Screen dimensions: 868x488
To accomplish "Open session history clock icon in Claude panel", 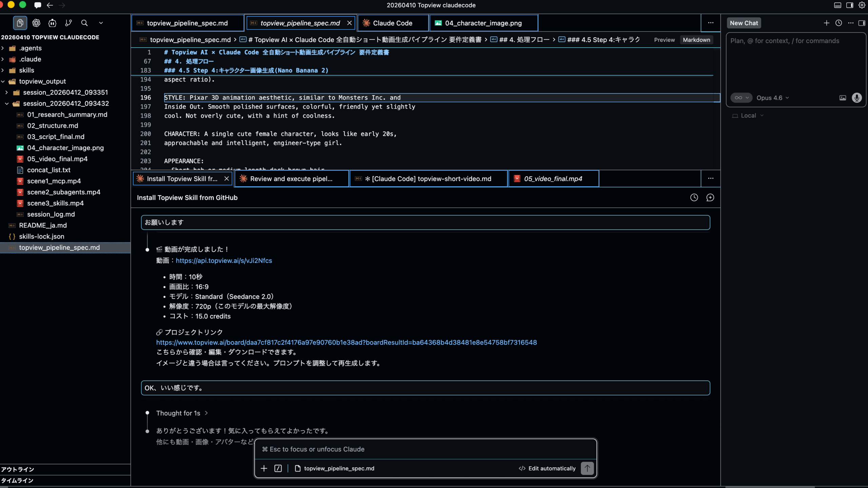I will (x=694, y=198).
